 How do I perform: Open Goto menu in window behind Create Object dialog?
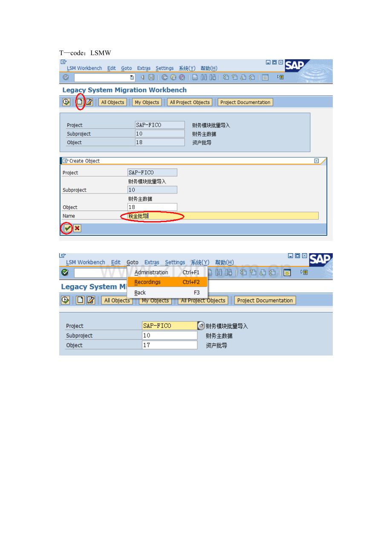coord(127,68)
